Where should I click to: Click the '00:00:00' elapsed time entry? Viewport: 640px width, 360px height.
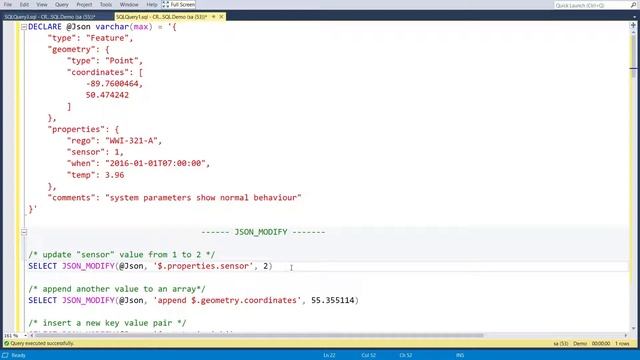(601, 344)
